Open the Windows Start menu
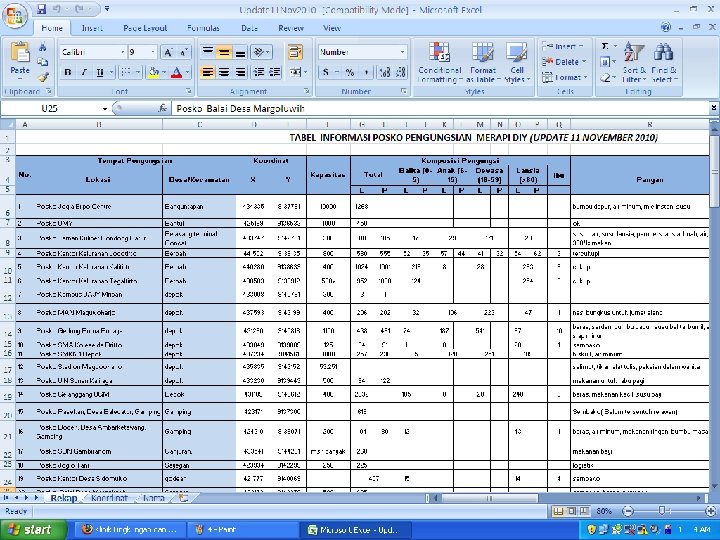720x540 pixels. click(33, 530)
